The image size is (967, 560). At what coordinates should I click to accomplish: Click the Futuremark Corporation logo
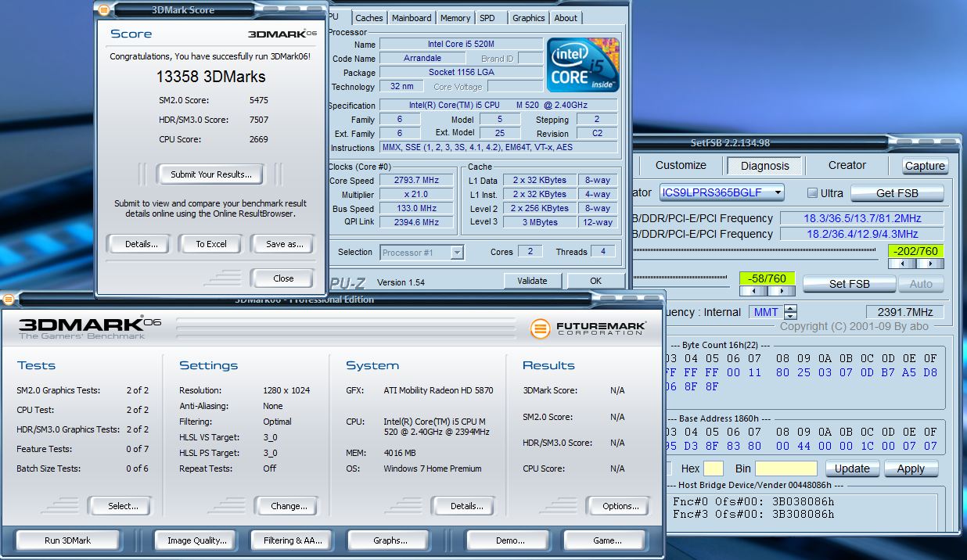click(588, 328)
